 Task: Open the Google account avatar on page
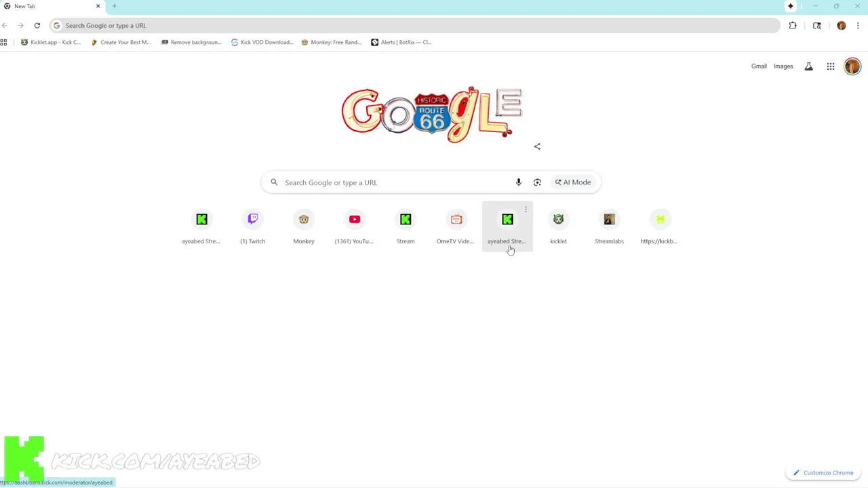coord(852,66)
